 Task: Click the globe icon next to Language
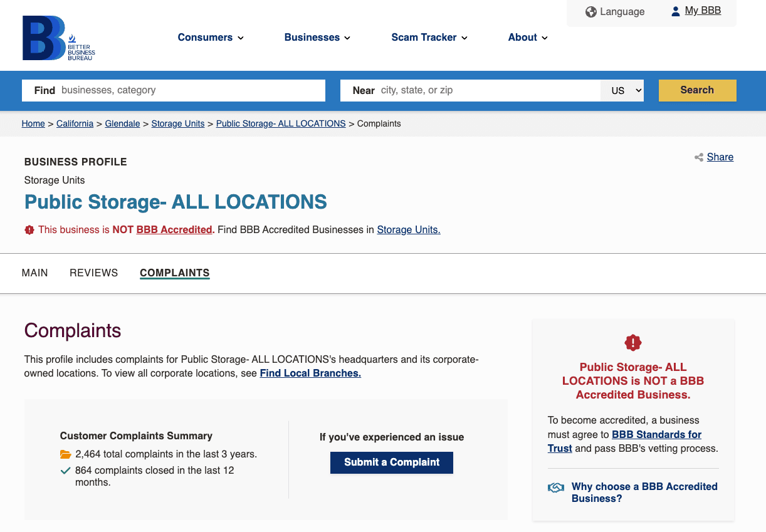coord(590,11)
